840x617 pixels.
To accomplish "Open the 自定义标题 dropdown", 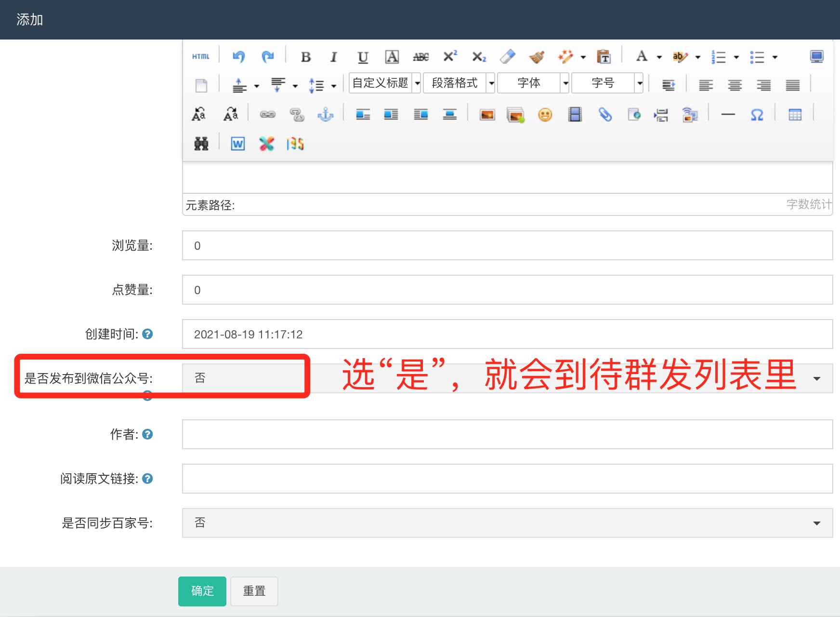I will coord(385,83).
